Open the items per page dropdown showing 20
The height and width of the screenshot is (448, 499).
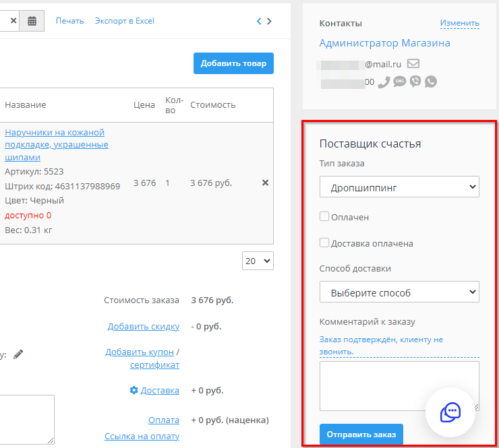258,261
